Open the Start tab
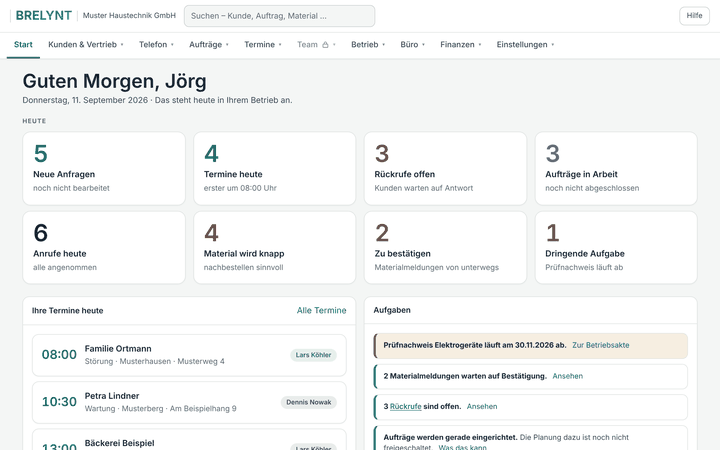 23,45
